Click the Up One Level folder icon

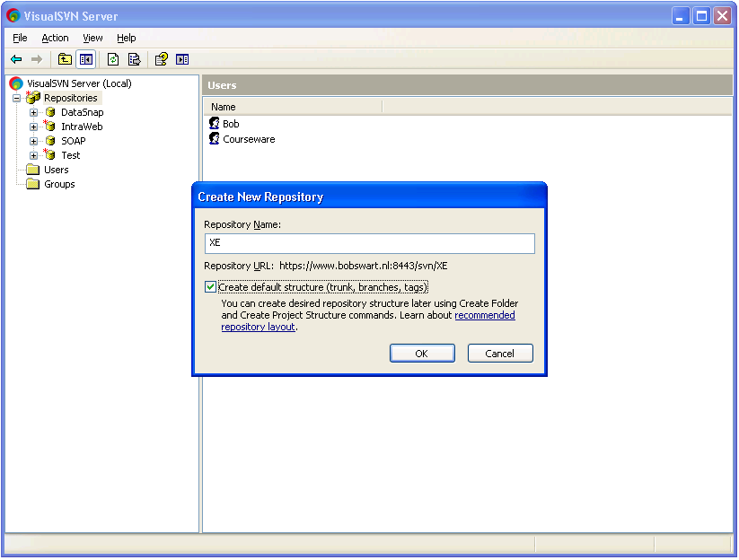pyautogui.click(x=65, y=59)
